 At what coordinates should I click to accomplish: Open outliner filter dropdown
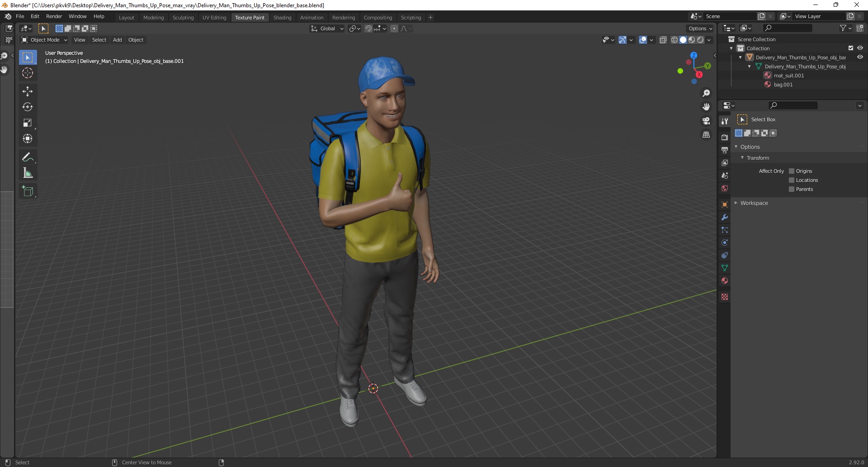click(845, 28)
